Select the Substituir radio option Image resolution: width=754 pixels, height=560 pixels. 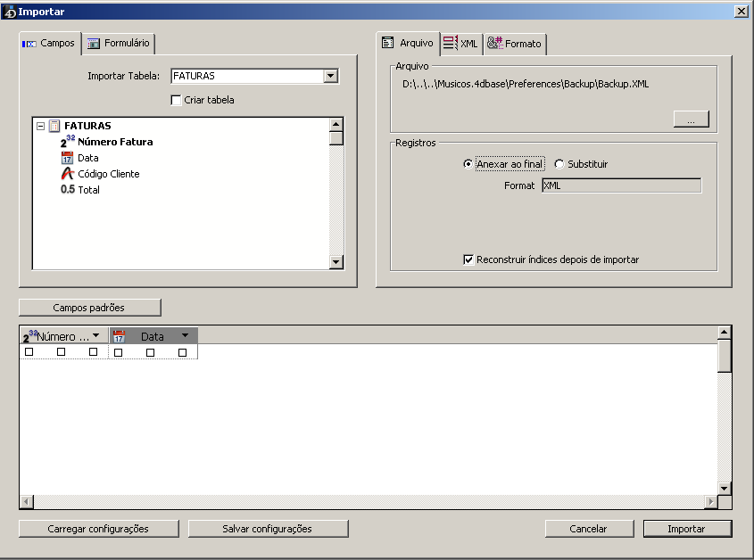click(559, 164)
